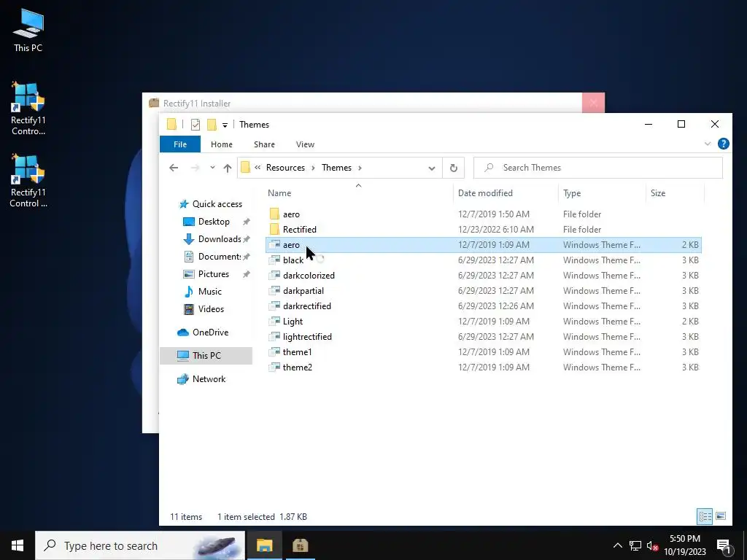Open the This PC desktop icon
The height and width of the screenshot is (560, 747).
[28, 30]
